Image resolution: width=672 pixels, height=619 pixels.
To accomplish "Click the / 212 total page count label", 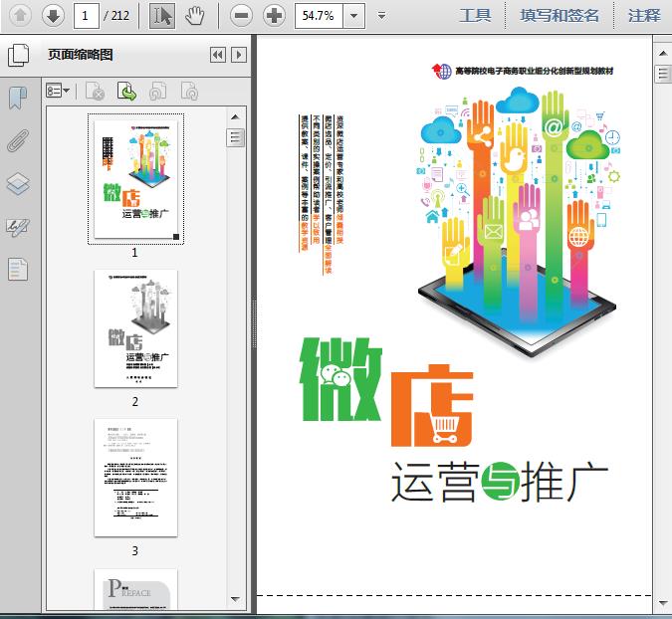I will pos(116,16).
